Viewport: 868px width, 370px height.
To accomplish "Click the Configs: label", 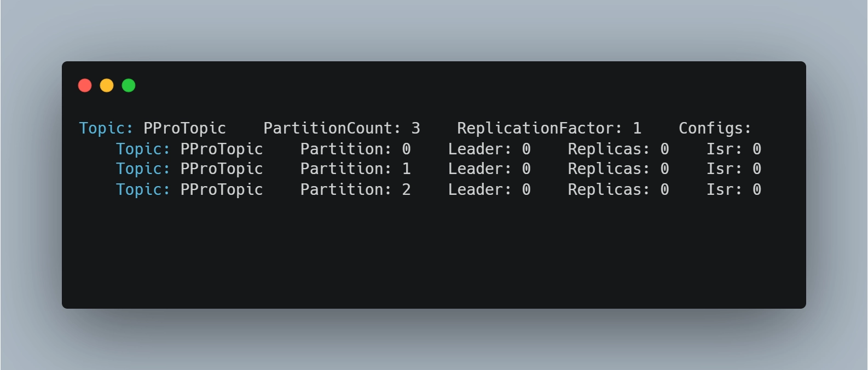I will pyautogui.click(x=715, y=128).
